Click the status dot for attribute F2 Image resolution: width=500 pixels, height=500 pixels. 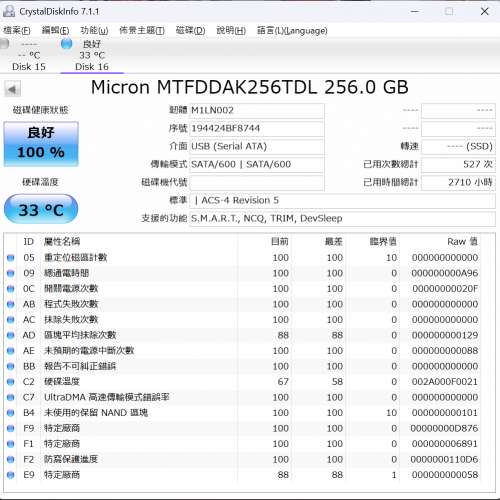click(11, 459)
